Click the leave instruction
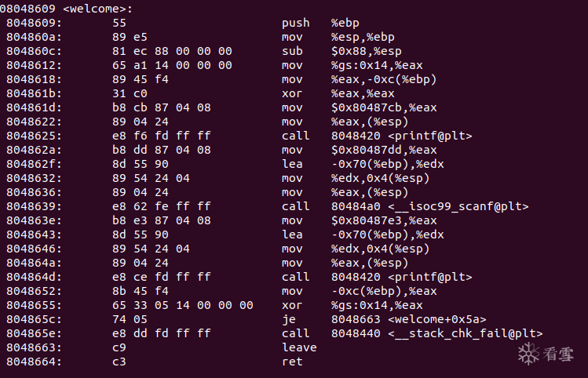Viewport: 588px width, 378px height. coord(299,347)
